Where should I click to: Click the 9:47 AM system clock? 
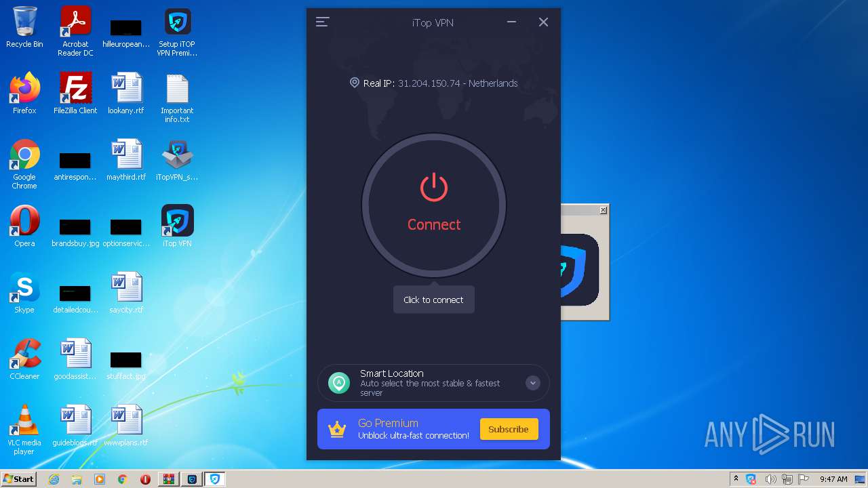click(x=833, y=479)
